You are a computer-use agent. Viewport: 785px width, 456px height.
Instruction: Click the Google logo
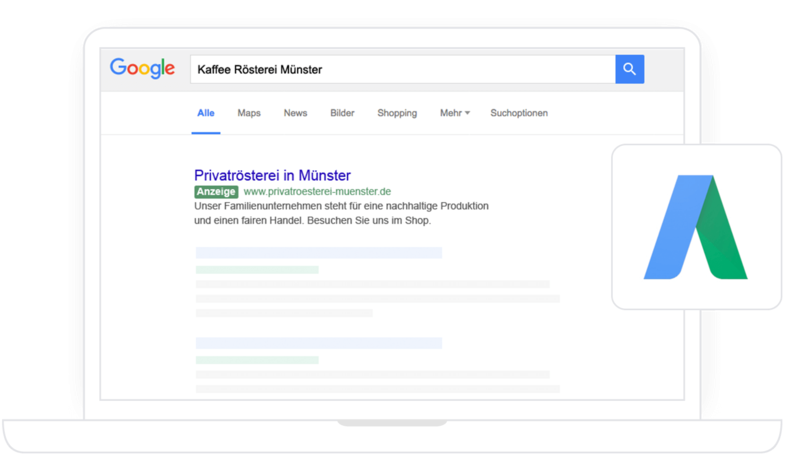pyautogui.click(x=142, y=69)
